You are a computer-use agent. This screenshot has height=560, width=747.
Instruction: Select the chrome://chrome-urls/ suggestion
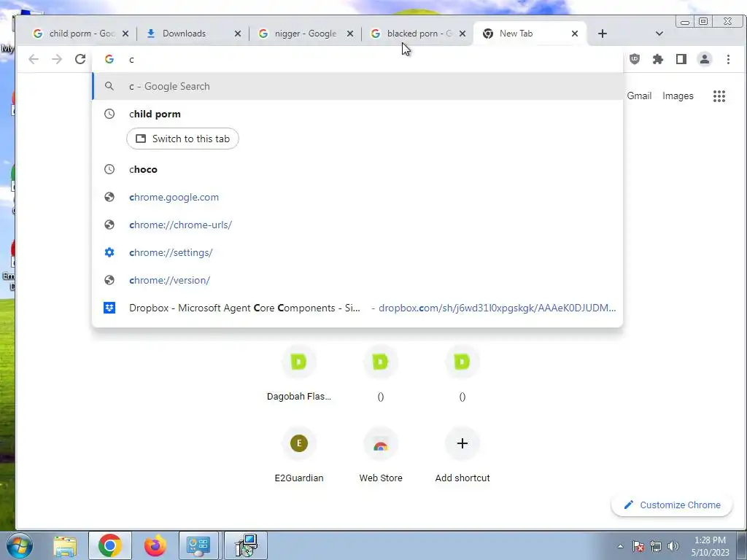pos(357,225)
